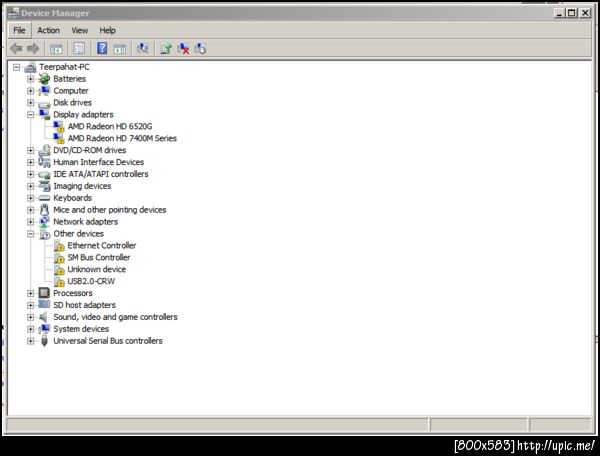Click the warning icon of AMD Radeon HD 6520G
The height and width of the screenshot is (456, 600).
(59, 127)
